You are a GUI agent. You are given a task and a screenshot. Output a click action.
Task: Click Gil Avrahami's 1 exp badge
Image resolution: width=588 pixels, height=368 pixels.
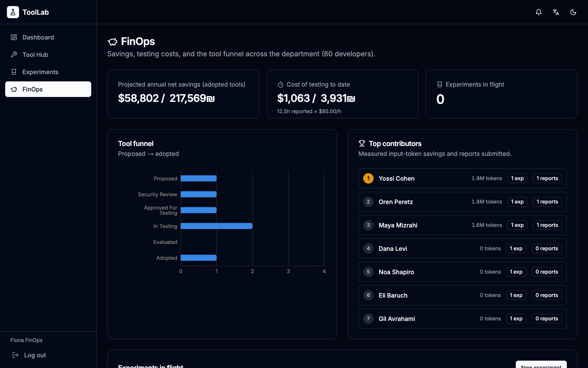pyautogui.click(x=516, y=319)
